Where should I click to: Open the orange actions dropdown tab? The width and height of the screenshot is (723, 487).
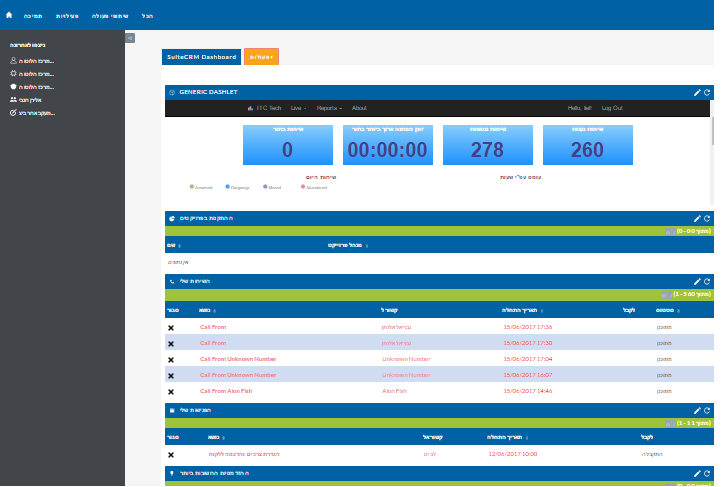tap(261, 57)
